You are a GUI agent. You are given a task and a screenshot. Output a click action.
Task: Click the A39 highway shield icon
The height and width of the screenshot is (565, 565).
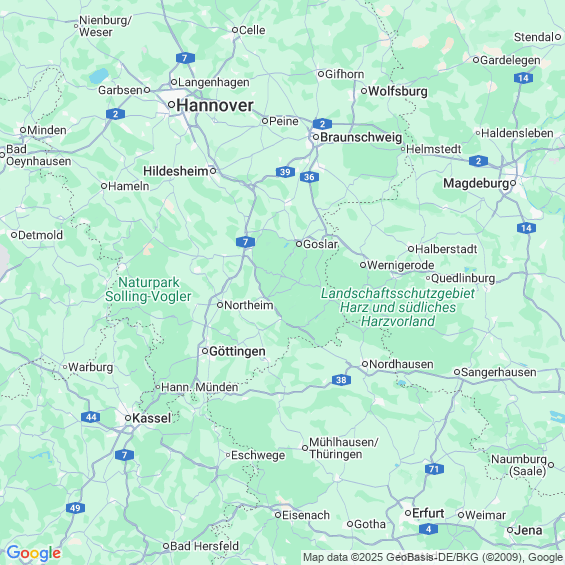click(285, 172)
